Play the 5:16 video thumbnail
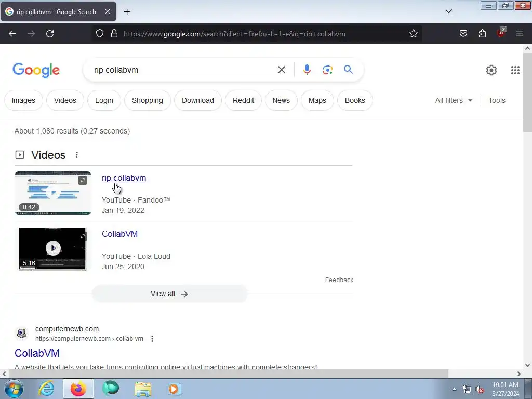532x399 pixels. tap(52, 249)
